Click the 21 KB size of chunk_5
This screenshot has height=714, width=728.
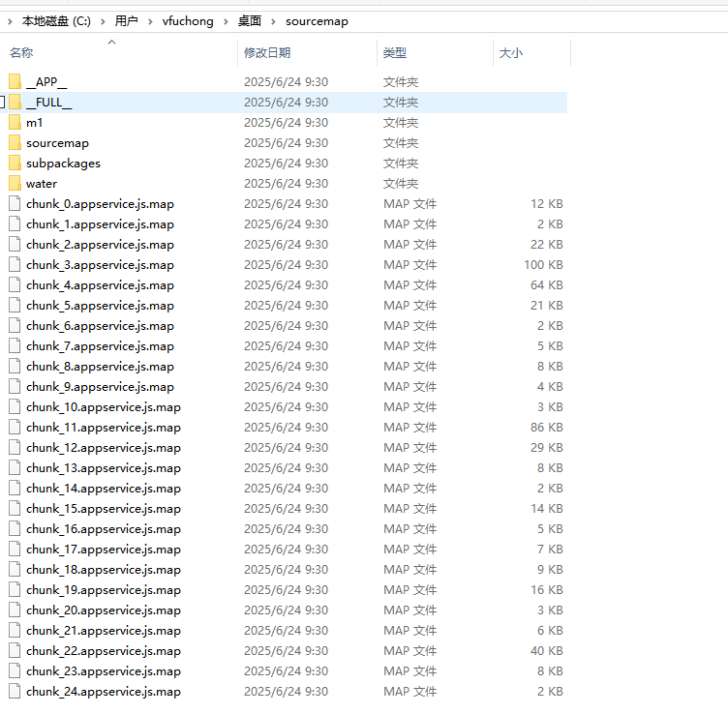(x=547, y=306)
